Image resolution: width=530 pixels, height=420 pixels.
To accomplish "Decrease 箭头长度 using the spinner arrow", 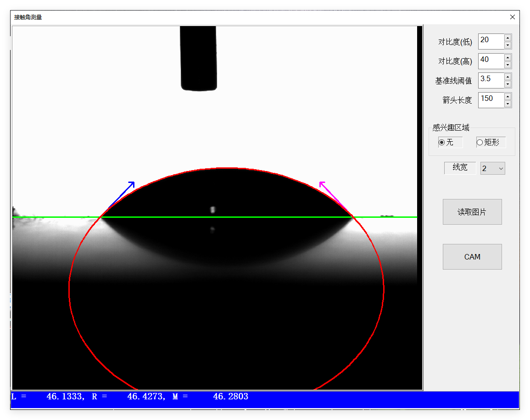I will coord(508,103).
